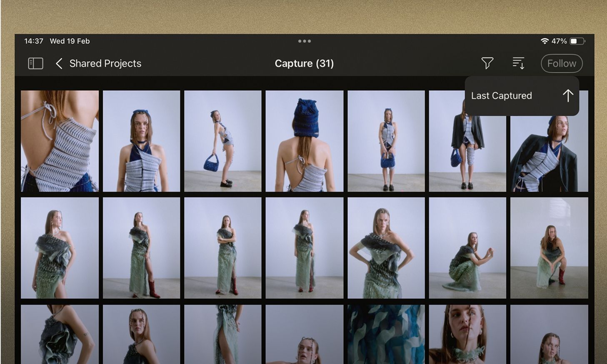The height and width of the screenshot is (364, 607).
Task: Click the Follow button
Action: coord(561,63)
